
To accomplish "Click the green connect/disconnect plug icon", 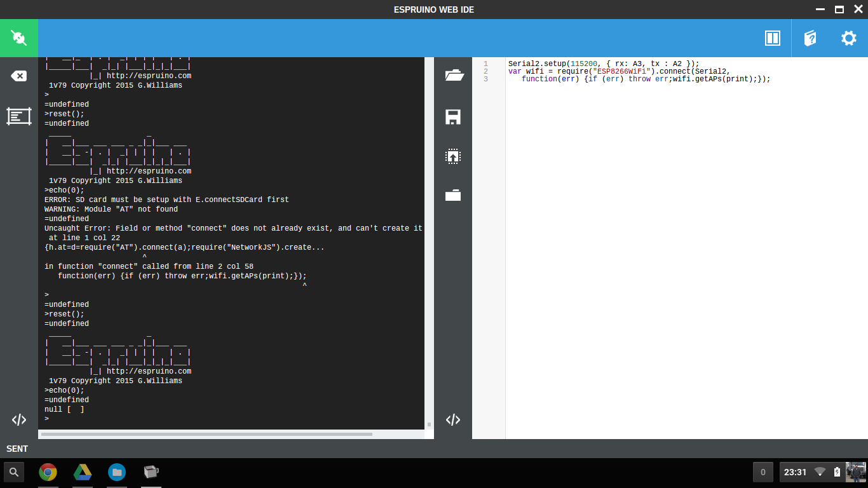I will (19, 38).
